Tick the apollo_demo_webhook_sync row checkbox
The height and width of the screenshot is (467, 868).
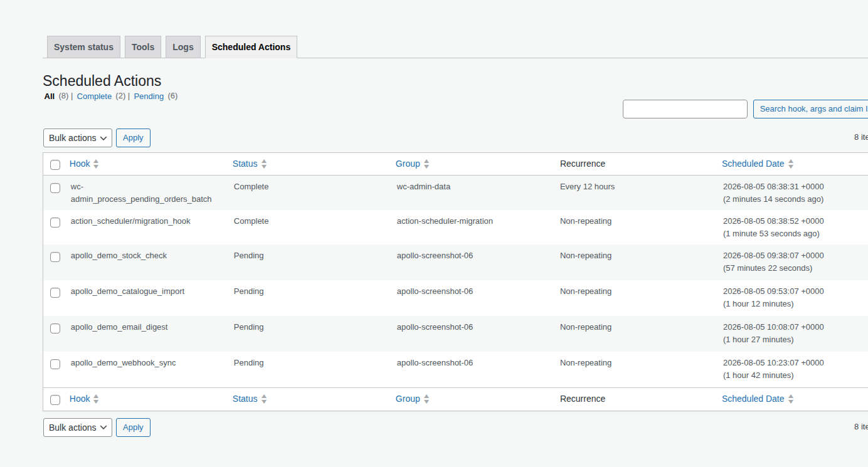point(55,364)
